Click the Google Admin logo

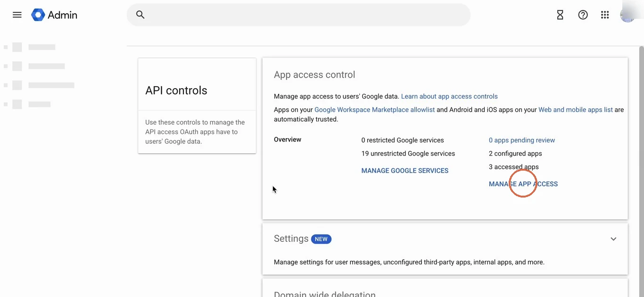pos(54,15)
